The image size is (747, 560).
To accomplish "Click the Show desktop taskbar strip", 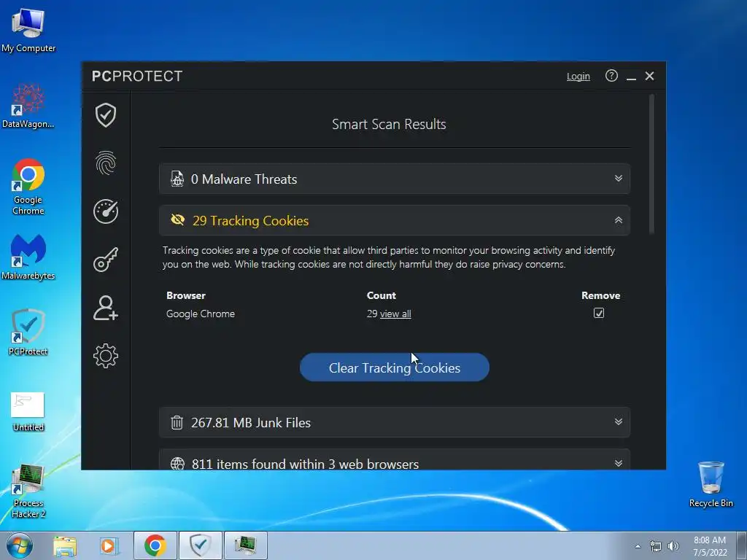I will (741, 545).
